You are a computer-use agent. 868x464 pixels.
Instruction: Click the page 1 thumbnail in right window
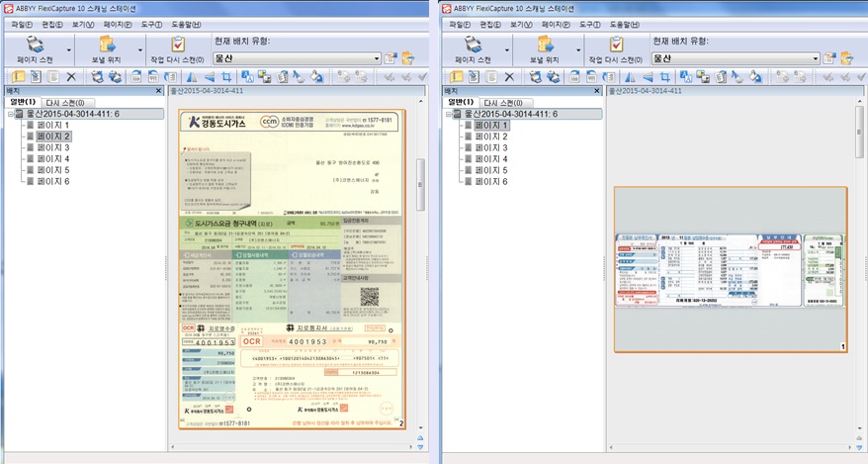[731, 269]
